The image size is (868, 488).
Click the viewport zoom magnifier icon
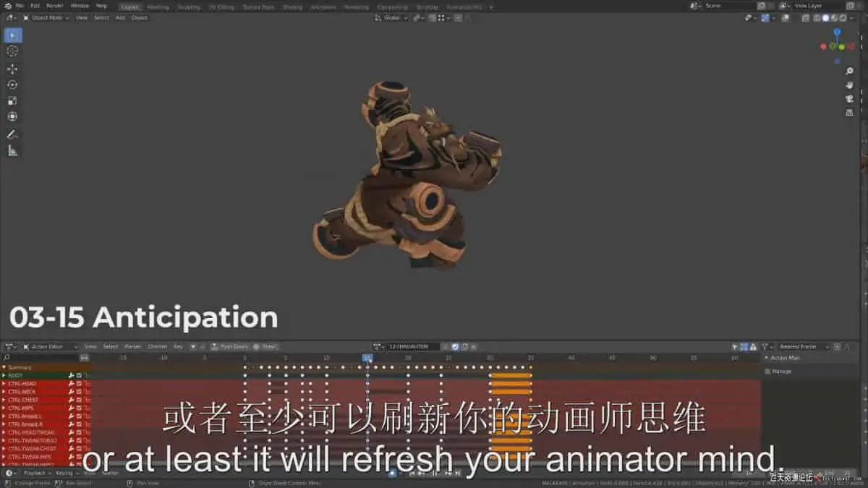[849, 71]
